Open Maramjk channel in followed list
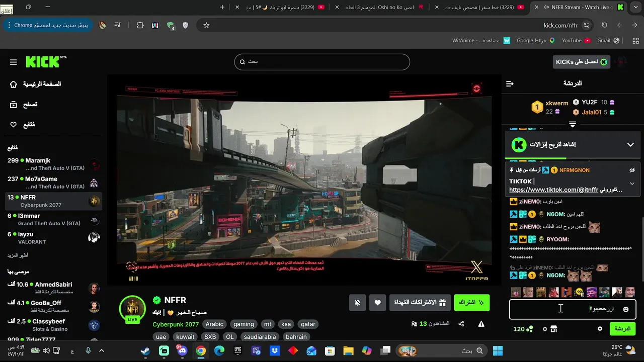Screen dimensions: 644x362 pyautogui.click(x=53, y=164)
